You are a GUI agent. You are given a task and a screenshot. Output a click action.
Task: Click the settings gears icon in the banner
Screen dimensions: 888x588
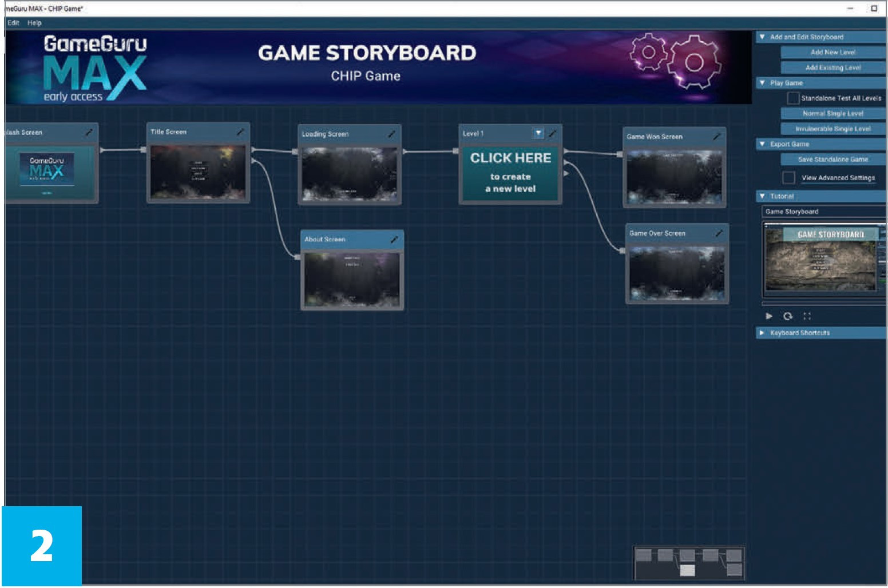(676, 61)
